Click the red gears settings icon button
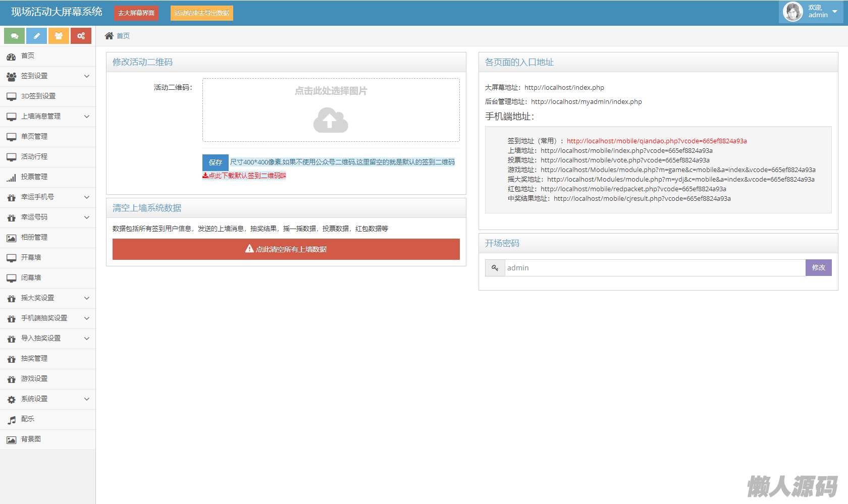 [81, 36]
